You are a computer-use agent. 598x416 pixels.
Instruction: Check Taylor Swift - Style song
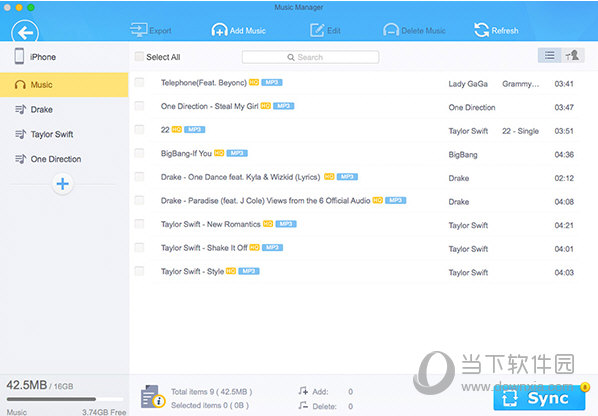coord(139,271)
